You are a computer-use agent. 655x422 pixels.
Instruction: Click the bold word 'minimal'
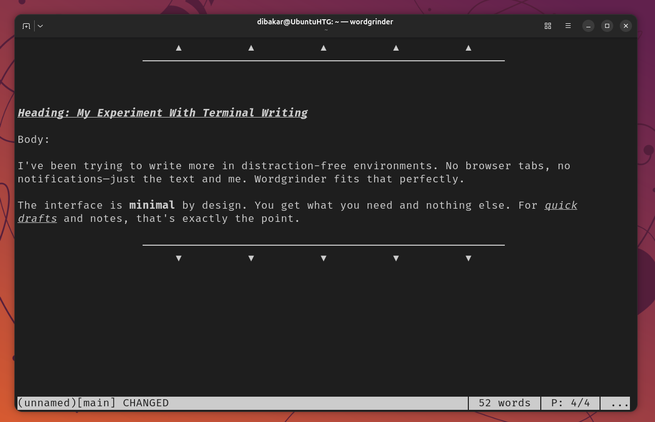(152, 205)
